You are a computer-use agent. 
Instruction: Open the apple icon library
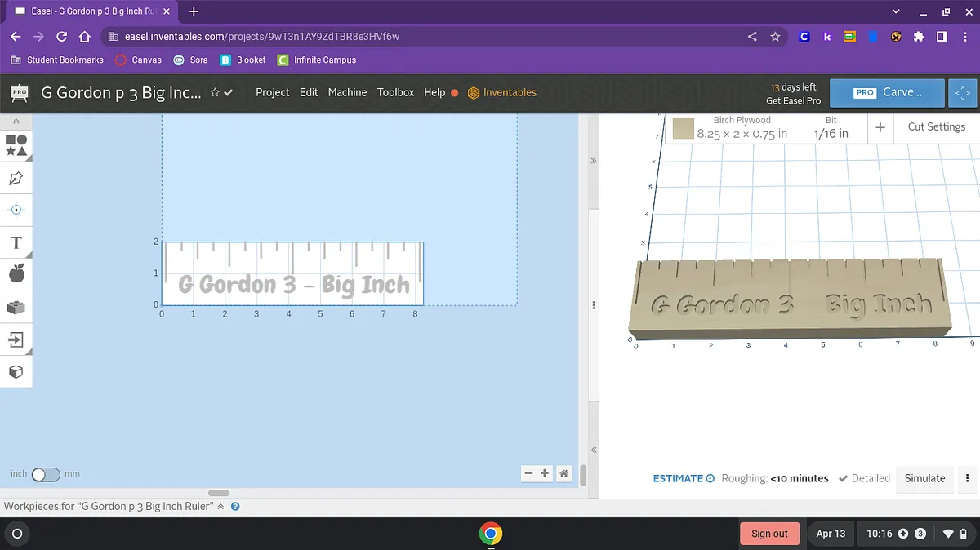click(16, 274)
